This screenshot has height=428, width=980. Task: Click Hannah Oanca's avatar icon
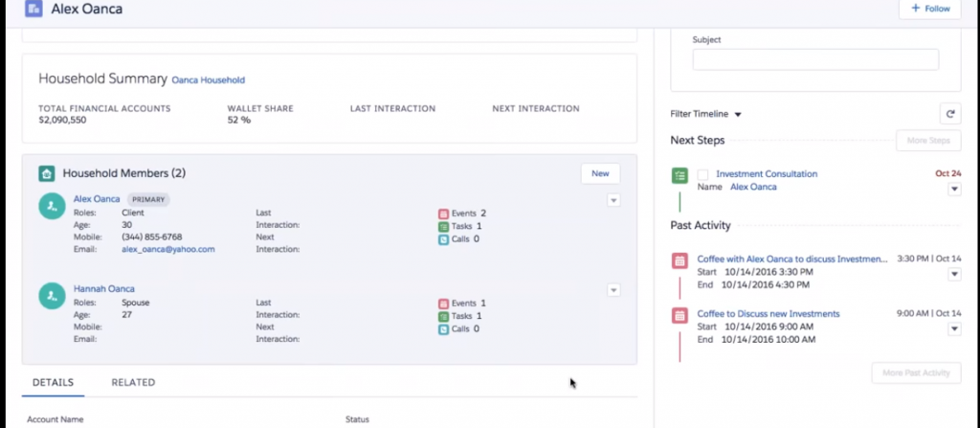[x=52, y=295]
